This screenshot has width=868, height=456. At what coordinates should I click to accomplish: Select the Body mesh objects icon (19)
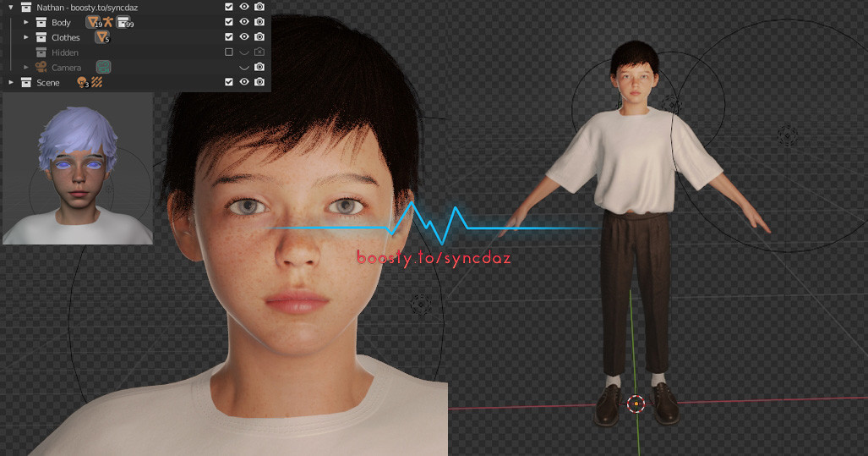pyautogui.click(x=94, y=22)
